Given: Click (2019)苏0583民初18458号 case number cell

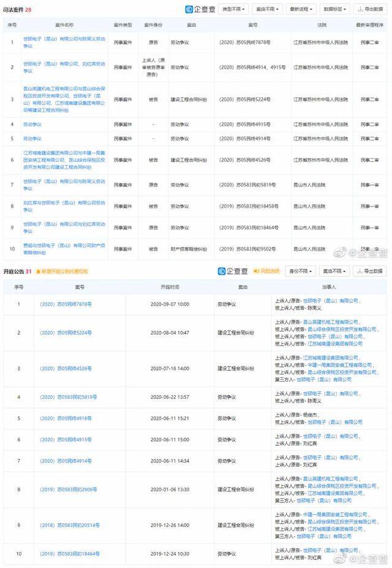Looking at the screenshot, I should click(x=249, y=206).
